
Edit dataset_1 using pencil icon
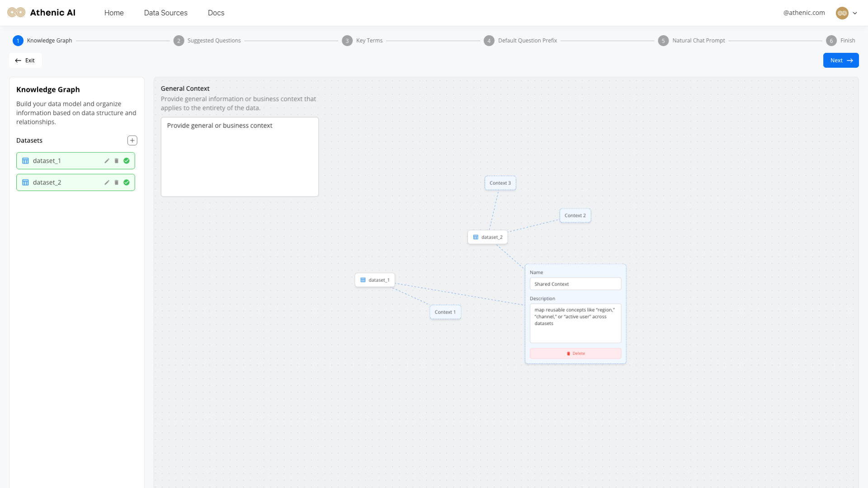pos(107,161)
